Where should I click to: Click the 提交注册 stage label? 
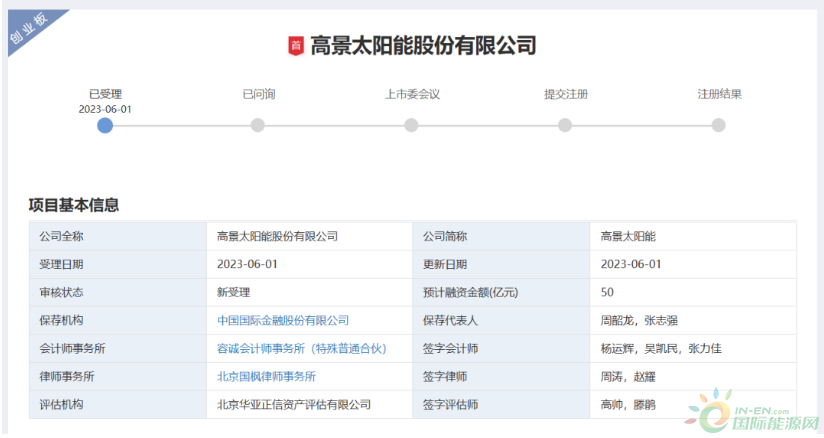566,94
